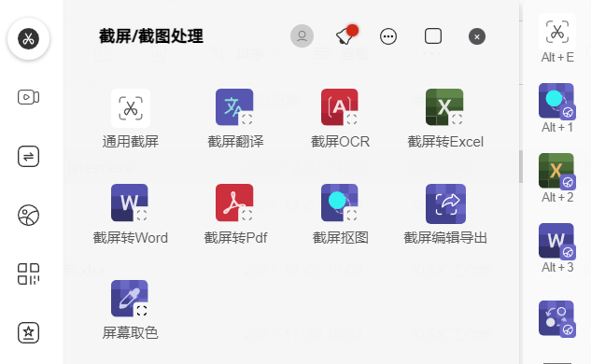This screenshot has height=364, width=591.
Task: Launch 截屏OCR tool
Action: [340, 107]
